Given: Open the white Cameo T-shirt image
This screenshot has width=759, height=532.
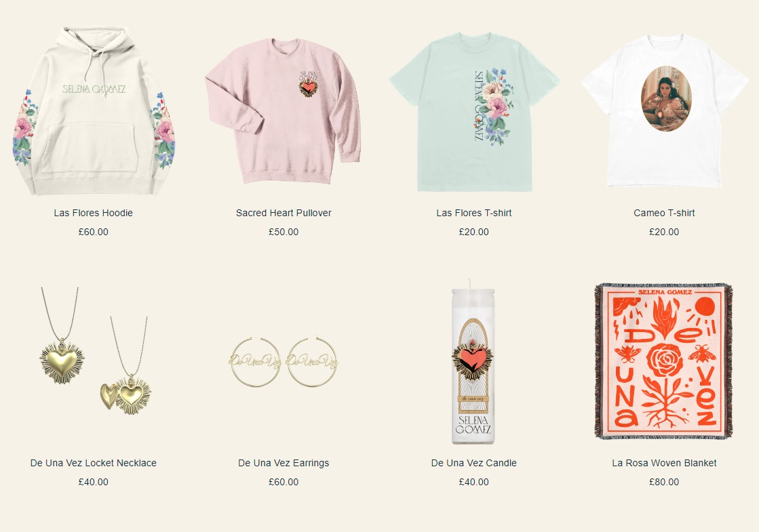Looking at the screenshot, I should [664, 110].
